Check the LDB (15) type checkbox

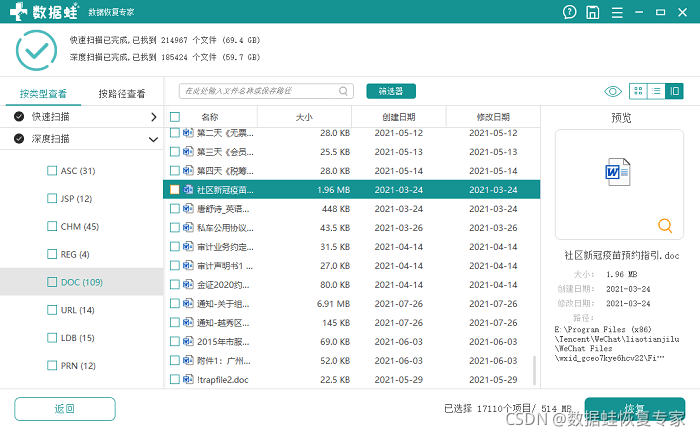52,337
